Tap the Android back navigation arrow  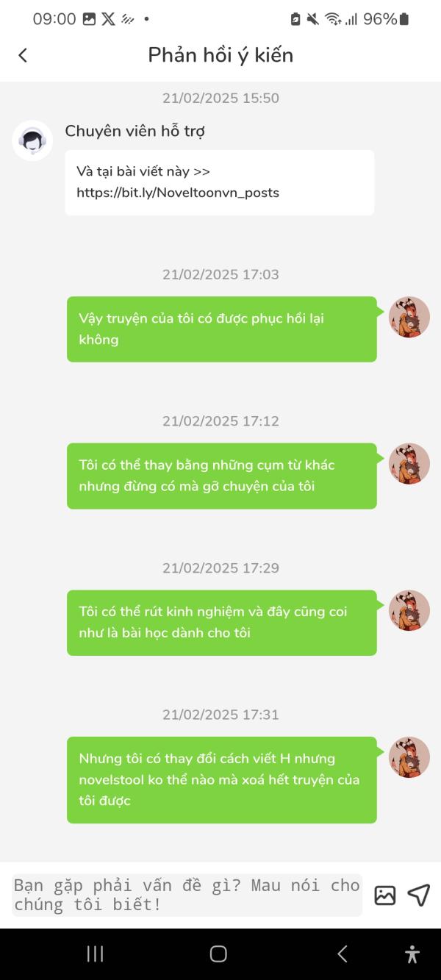(x=342, y=954)
